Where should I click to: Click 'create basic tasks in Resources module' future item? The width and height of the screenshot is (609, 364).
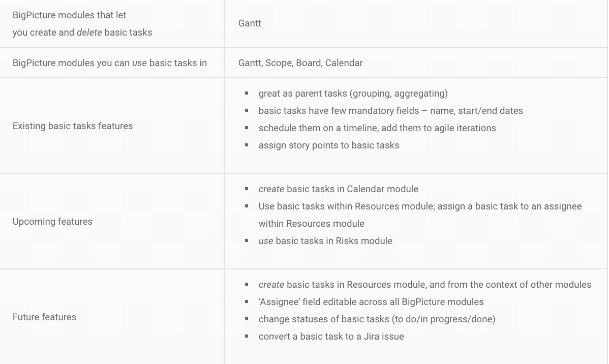point(425,284)
